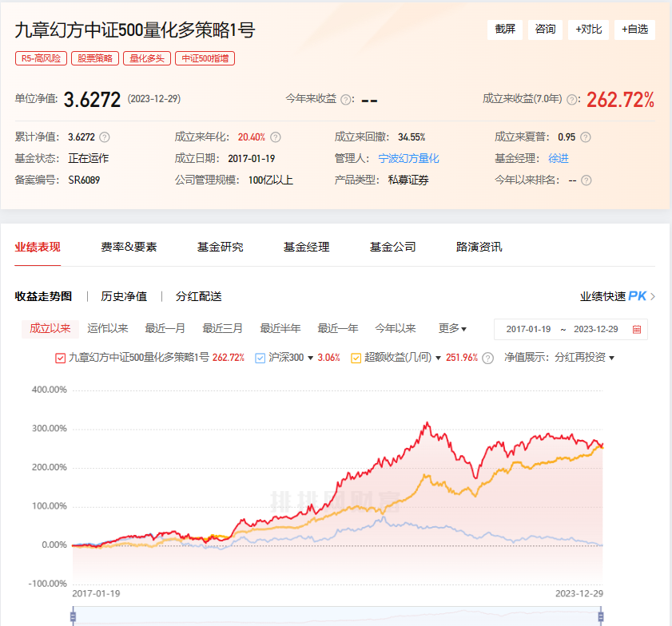Image resolution: width=672 pixels, height=626 pixels.
Task: Click the 262.72% since-inception return value
Action: (x=620, y=100)
